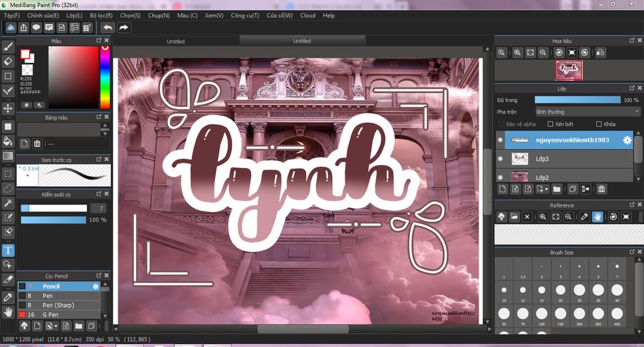Image resolution: width=644 pixels, height=347 pixels.
Task: Select the Move tool with crossed arrows
Action: click(8, 108)
